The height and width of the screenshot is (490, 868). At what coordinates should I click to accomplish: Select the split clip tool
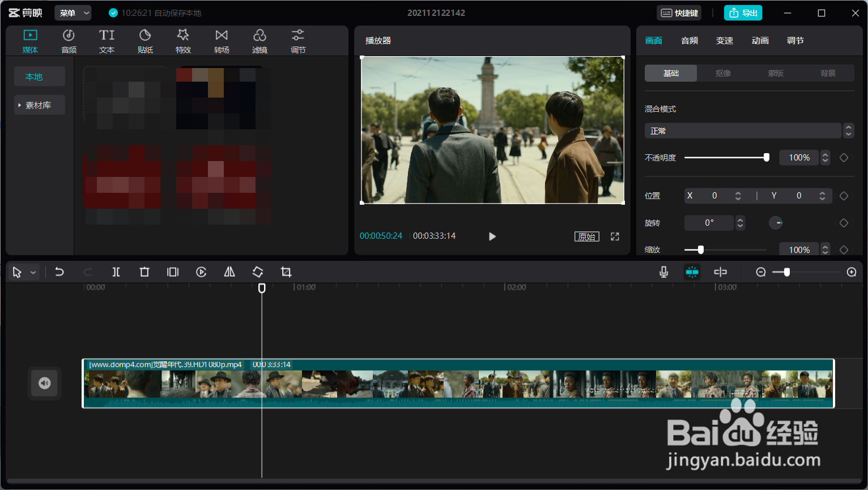coord(116,272)
